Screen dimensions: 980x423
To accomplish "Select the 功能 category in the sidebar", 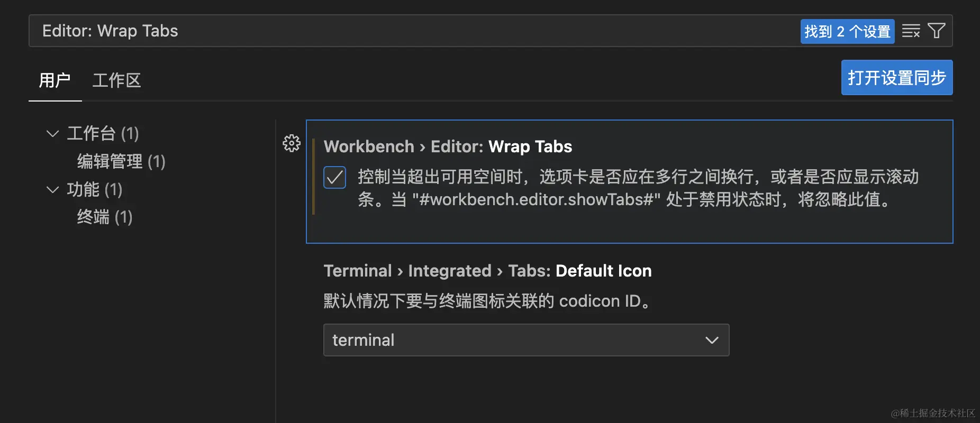I will click(95, 189).
